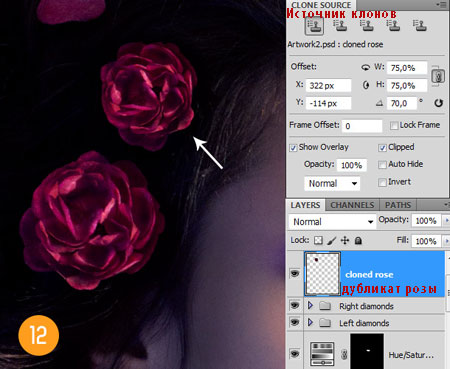Click the overlay Opacity field
This screenshot has width=450, height=369.
[352, 165]
